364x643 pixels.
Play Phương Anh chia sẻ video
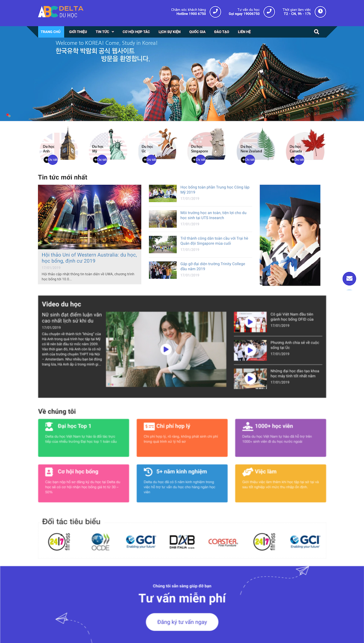[x=250, y=350]
